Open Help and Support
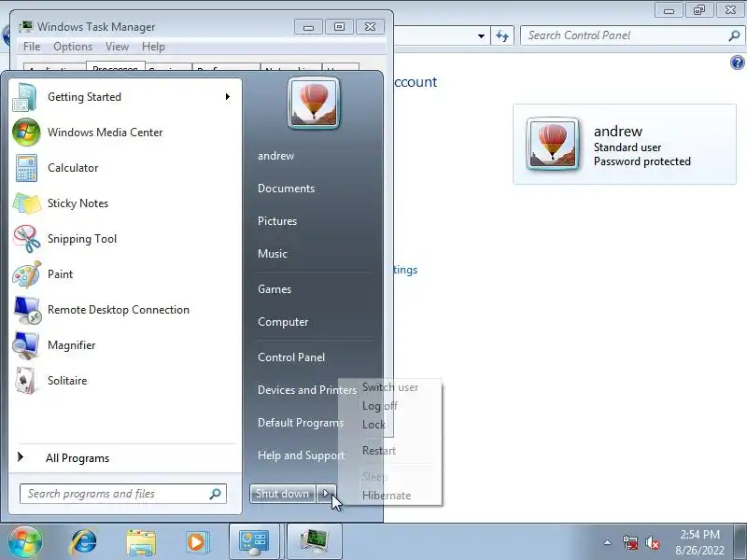This screenshot has height=560, width=747. pos(301,455)
